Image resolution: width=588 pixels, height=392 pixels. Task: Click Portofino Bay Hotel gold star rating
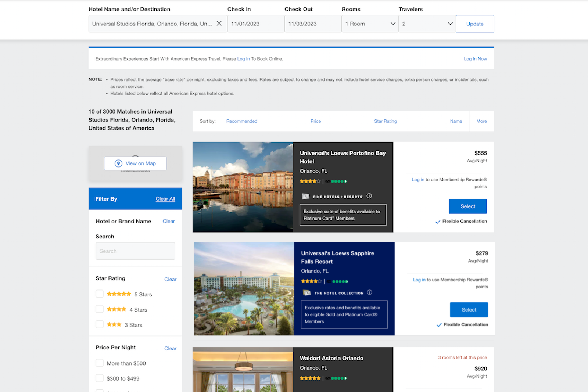pyautogui.click(x=310, y=181)
